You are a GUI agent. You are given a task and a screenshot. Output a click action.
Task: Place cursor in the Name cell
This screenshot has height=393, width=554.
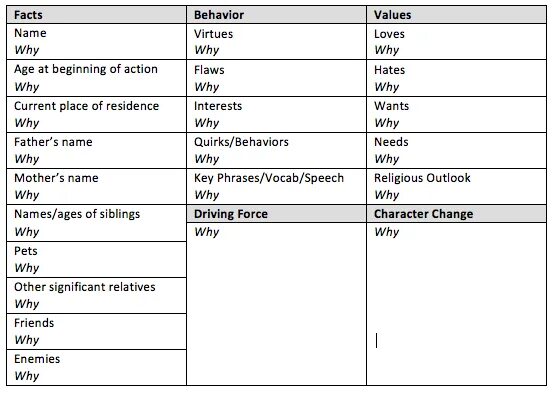[x=96, y=42]
